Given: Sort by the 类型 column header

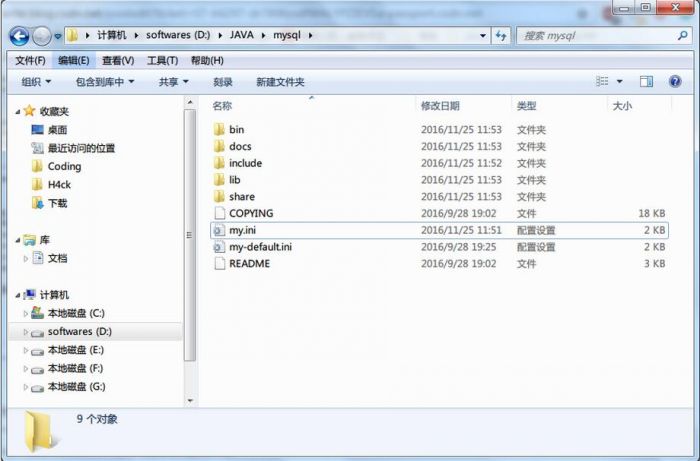Looking at the screenshot, I should [x=526, y=106].
